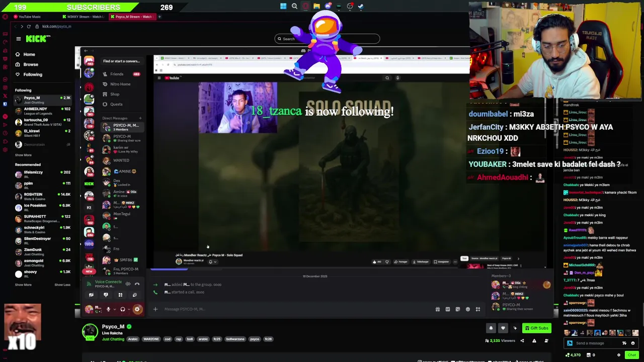Open shoovy recommended channel

point(43,274)
